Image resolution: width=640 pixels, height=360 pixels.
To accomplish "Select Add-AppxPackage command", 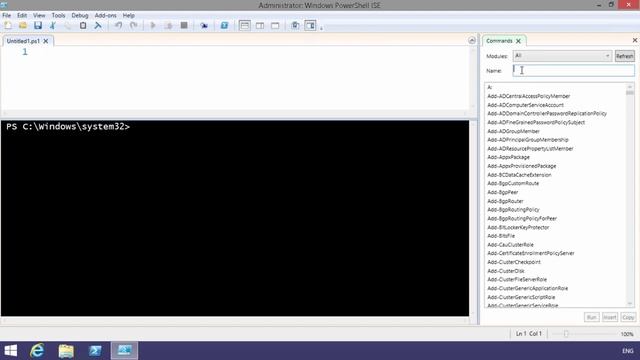I will pyautogui.click(x=508, y=157).
